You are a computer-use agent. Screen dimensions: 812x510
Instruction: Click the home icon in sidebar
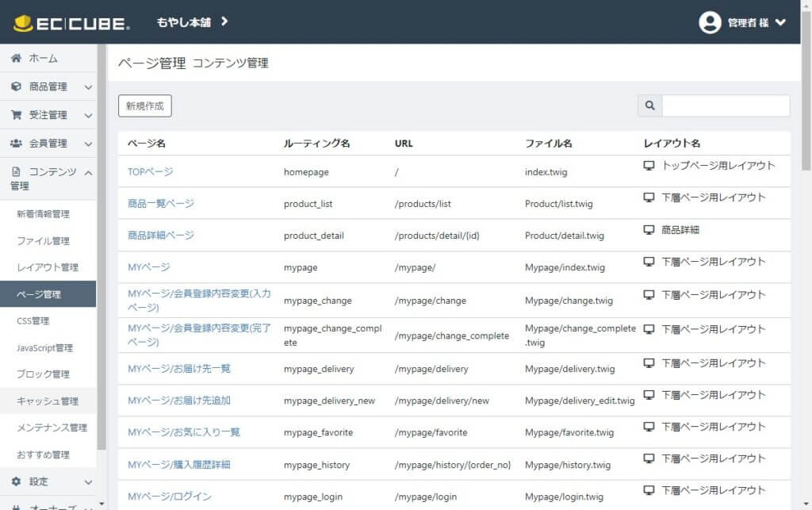pyautogui.click(x=16, y=59)
